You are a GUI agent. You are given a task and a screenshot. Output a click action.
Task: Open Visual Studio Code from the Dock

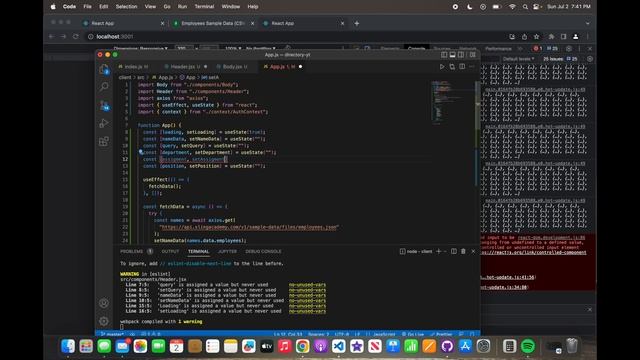tap(338, 346)
